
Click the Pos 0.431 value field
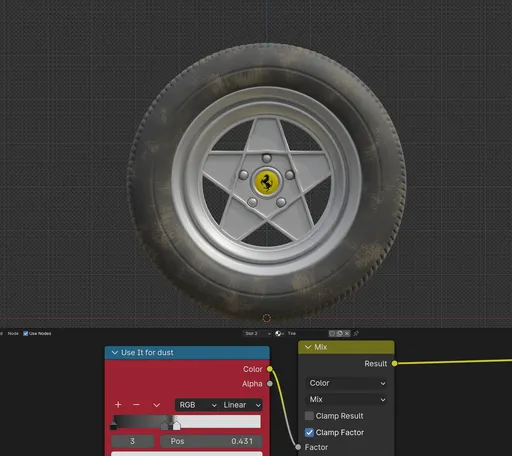click(x=211, y=441)
